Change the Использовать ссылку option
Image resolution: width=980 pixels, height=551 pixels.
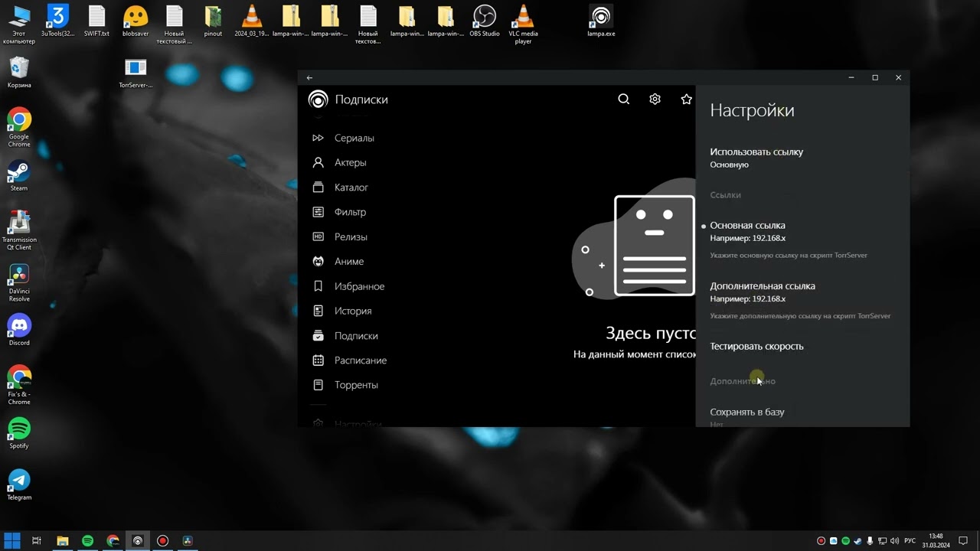coord(802,158)
